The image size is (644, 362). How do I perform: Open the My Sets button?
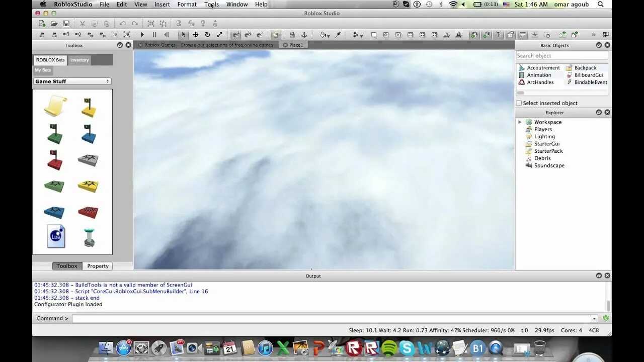[x=43, y=70]
